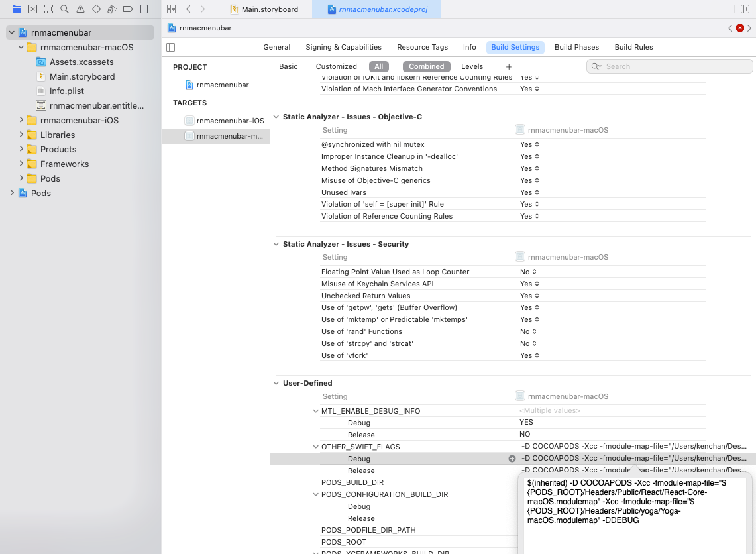Open the Project navigator folder icon

pos(17,9)
